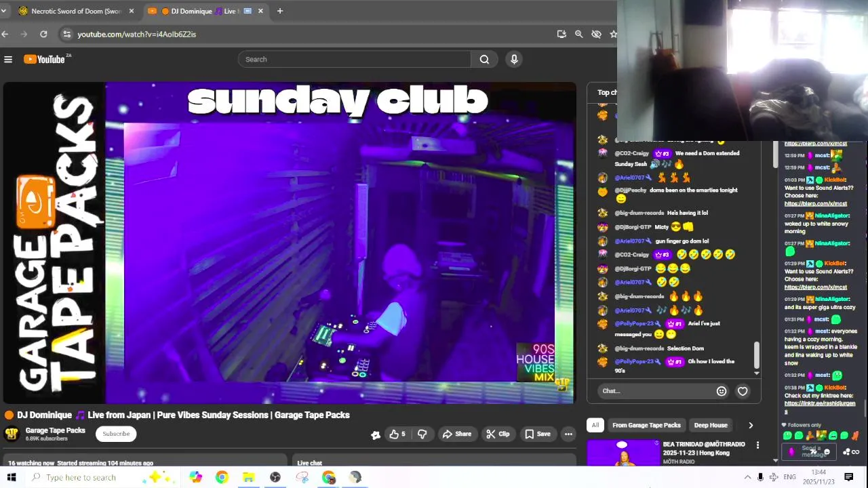868x488 pixels.
Task: Share the DJ Dominique livestream
Action: click(x=456, y=434)
